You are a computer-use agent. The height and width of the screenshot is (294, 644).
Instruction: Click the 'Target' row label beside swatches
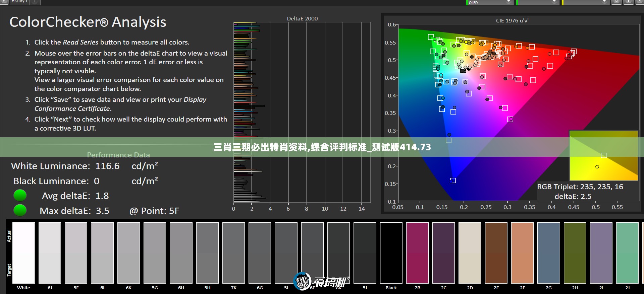(9, 270)
